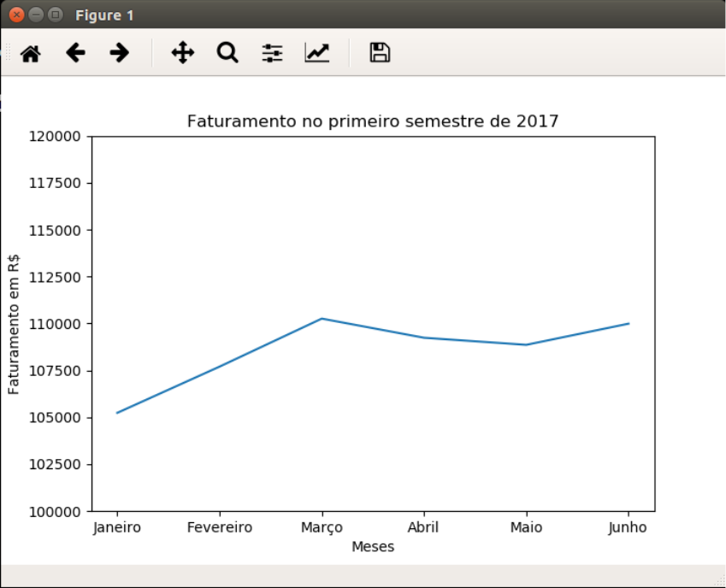Click the Junho tick label
Viewport: 726px width, 588px height.
coord(628,527)
